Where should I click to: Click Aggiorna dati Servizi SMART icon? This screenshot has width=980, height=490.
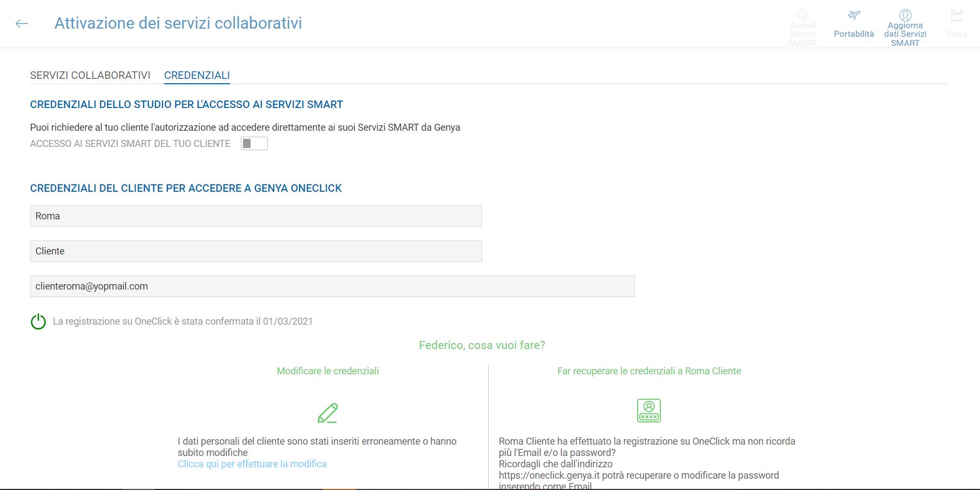coord(905,15)
